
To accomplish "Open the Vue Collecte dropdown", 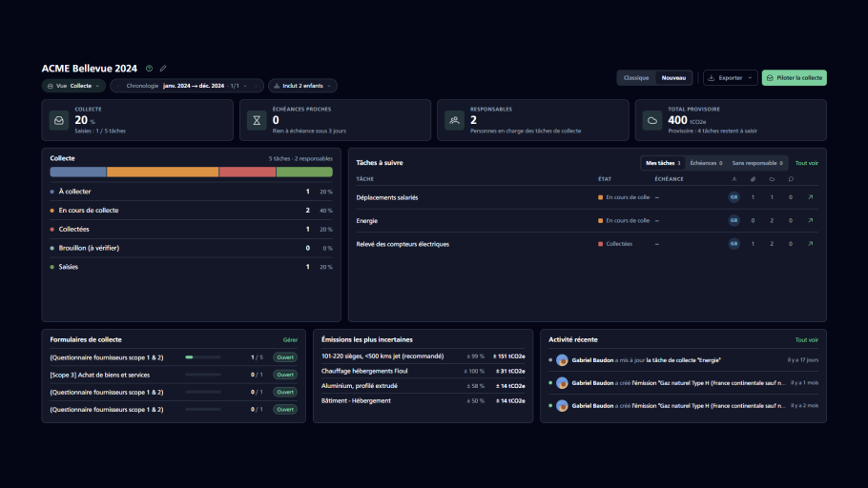I will coord(73,87).
